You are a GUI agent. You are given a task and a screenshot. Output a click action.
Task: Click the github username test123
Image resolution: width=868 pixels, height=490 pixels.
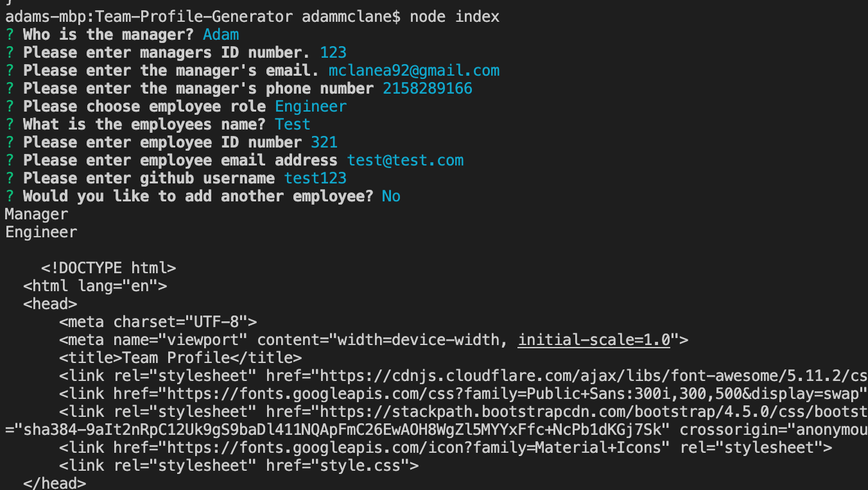[x=315, y=178]
